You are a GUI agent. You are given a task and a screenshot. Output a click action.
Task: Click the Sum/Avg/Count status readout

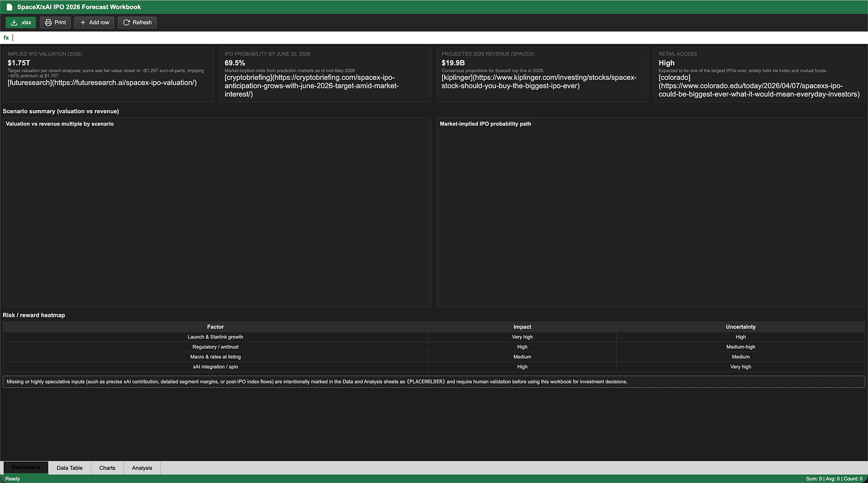833,479
